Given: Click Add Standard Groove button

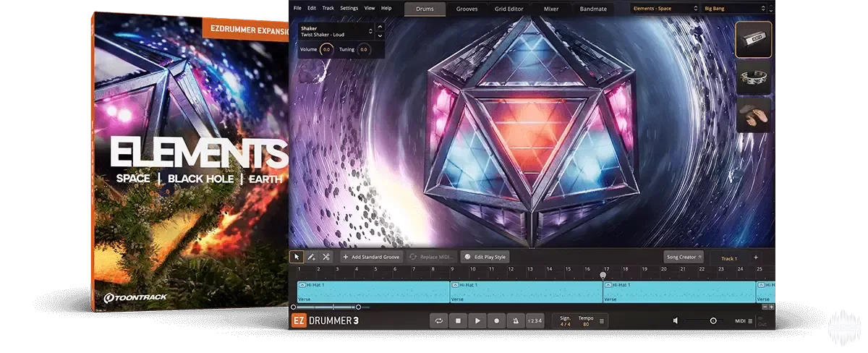Looking at the screenshot, I should pos(371,257).
